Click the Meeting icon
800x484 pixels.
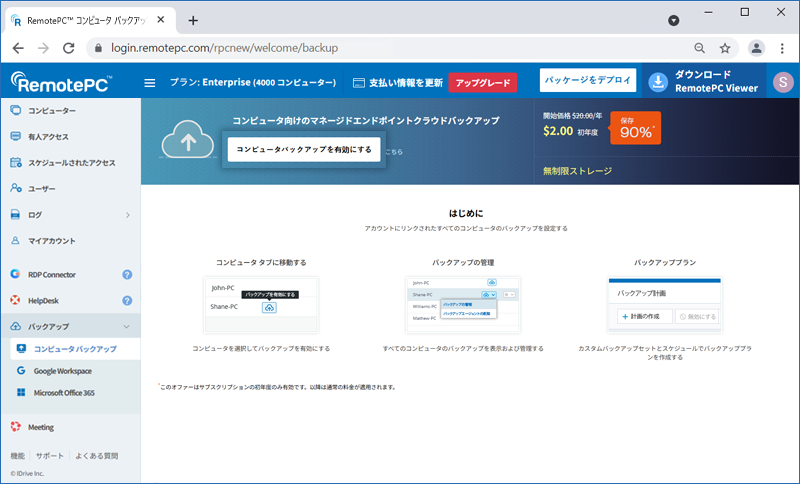15,426
